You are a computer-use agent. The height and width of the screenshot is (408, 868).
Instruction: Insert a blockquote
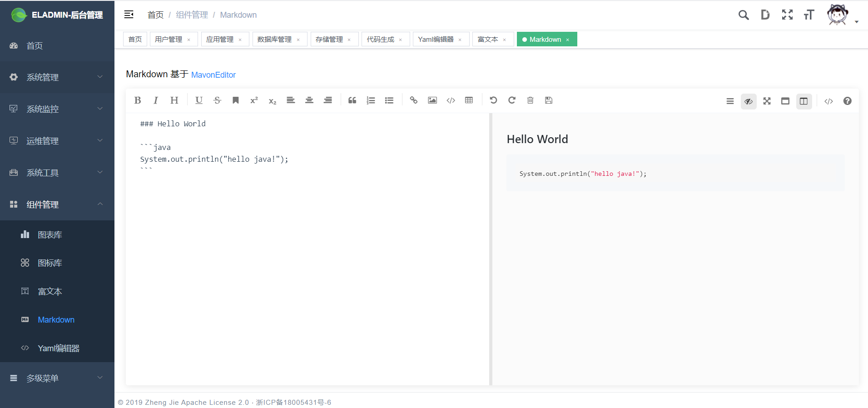(352, 100)
